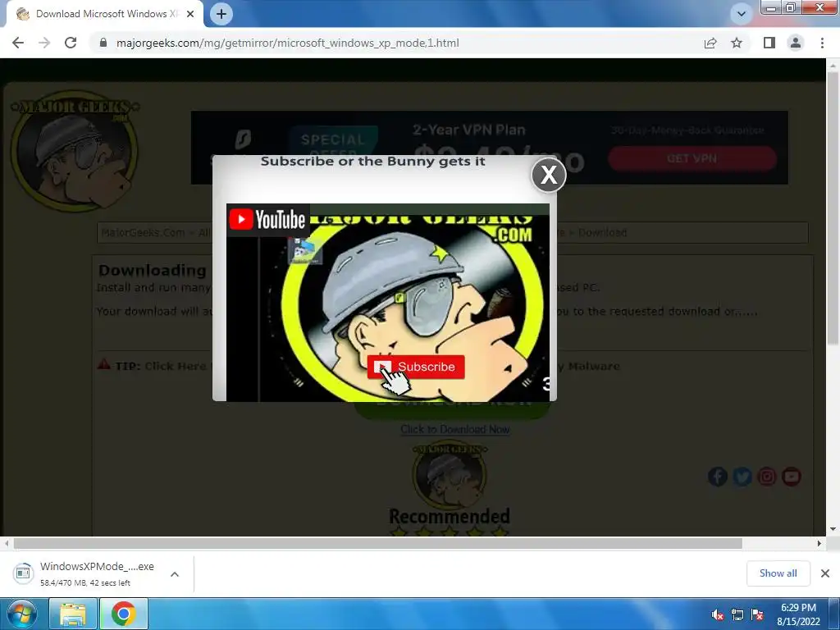Open MajorGeeks Facebook icon
The height and width of the screenshot is (630, 840).
click(x=717, y=477)
